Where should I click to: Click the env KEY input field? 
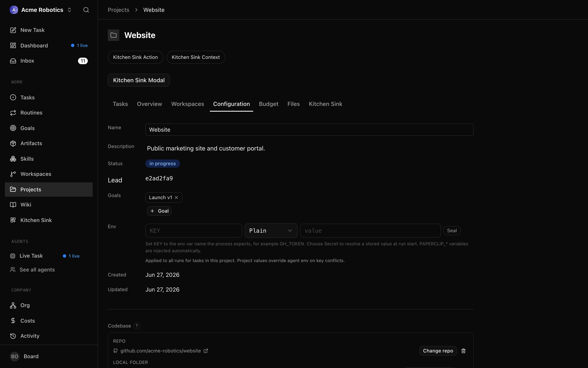click(x=193, y=230)
